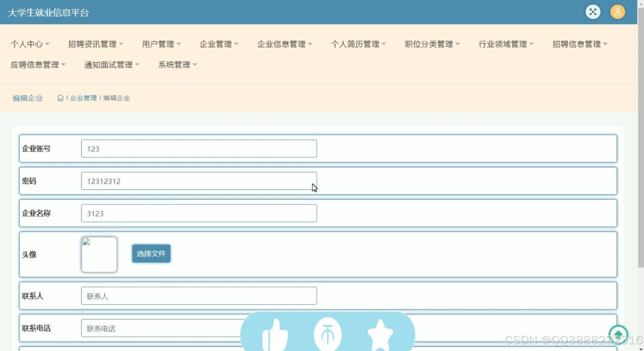The width and height of the screenshot is (644, 351).
Task: Click the thumbs-up like icon
Action: coord(275,335)
